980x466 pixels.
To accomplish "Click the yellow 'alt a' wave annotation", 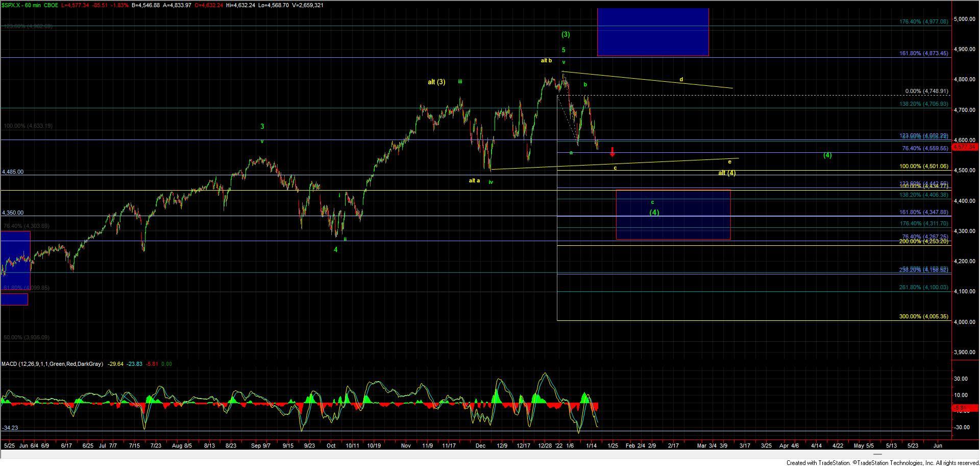I will [x=474, y=180].
